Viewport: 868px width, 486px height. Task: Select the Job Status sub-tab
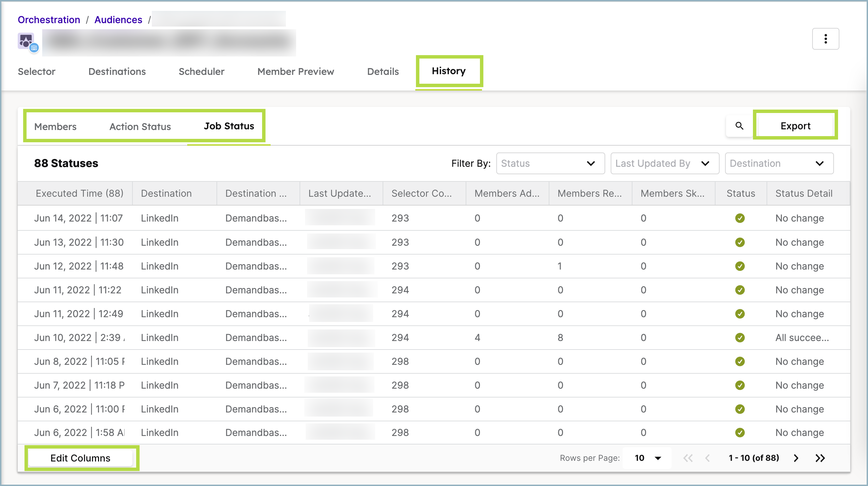pyautogui.click(x=229, y=126)
